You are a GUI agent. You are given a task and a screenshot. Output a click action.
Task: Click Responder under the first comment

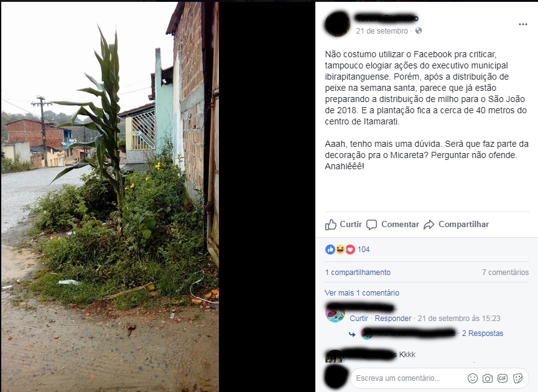[393, 319]
